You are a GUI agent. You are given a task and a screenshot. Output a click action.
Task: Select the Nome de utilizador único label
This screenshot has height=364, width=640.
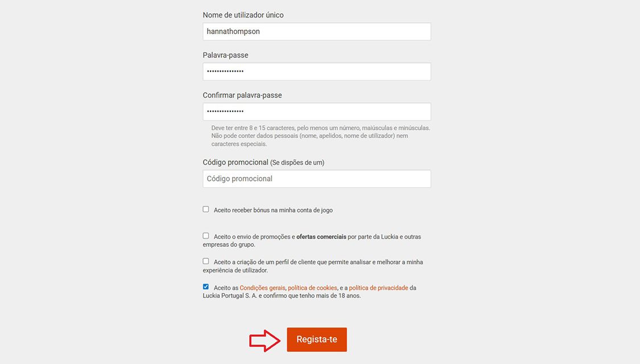tap(243, 15)
